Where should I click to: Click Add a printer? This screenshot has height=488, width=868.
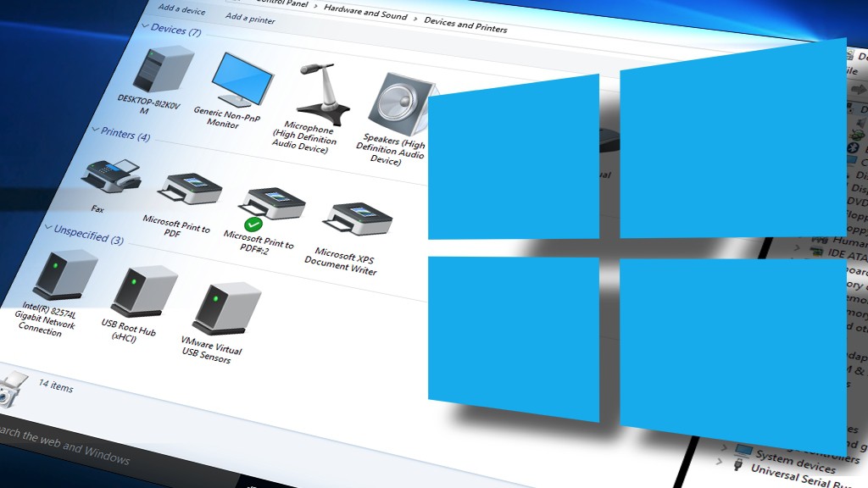point(250,19)
